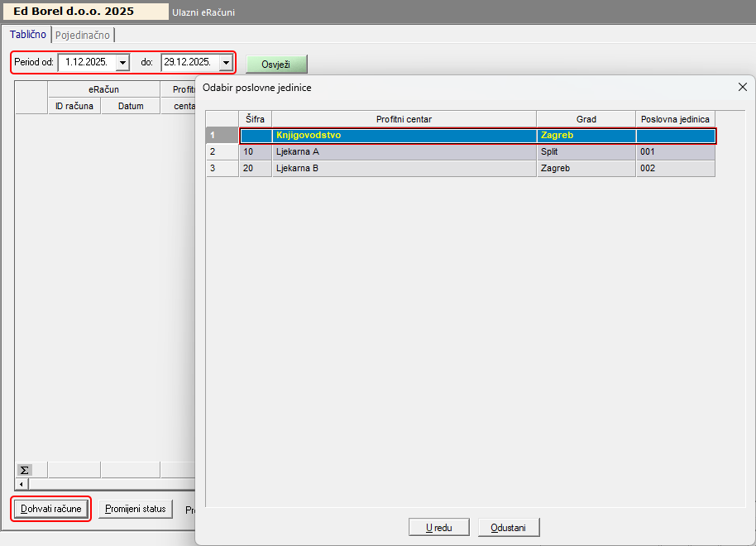The width and height of the screenshot is (756, 546).
Task: Select the Tablično tab
Action: (x=27, y=35)
